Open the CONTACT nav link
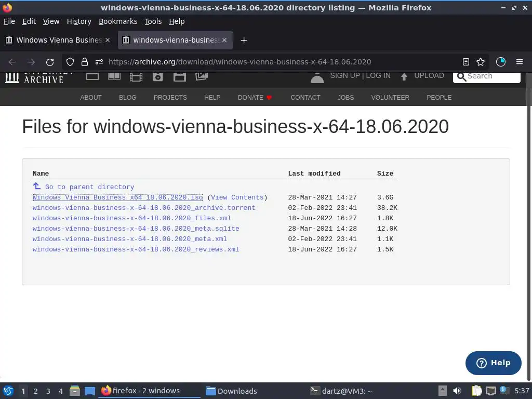 [305, 97]
